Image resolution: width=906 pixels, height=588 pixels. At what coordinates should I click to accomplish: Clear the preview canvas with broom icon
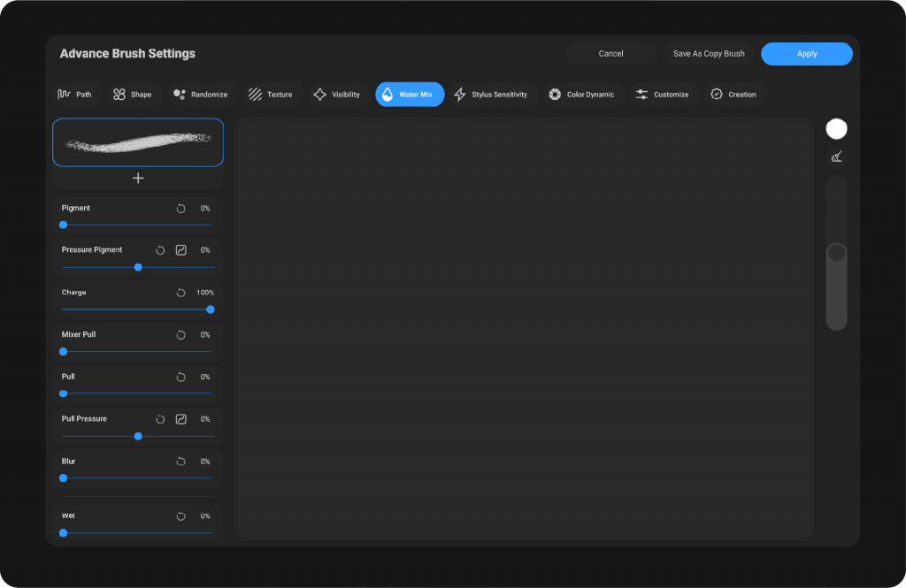[836, 157]
